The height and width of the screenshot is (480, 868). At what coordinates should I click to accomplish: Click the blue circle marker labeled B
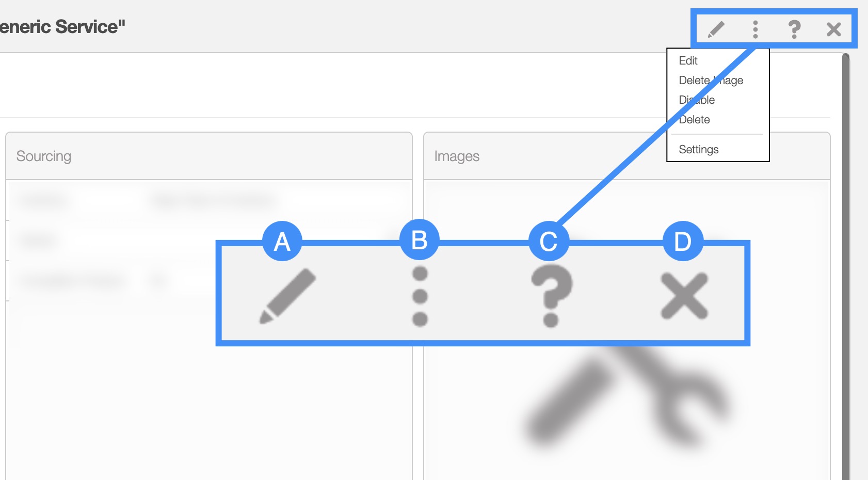[420, 240]
